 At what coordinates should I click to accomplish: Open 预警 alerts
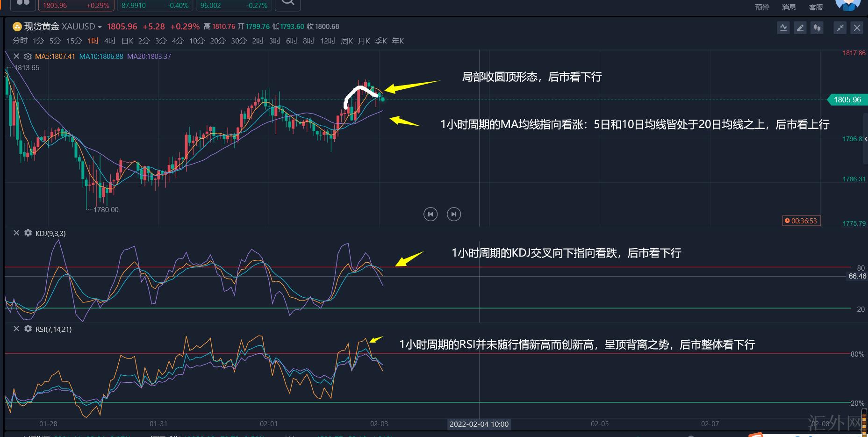[762, 7]
